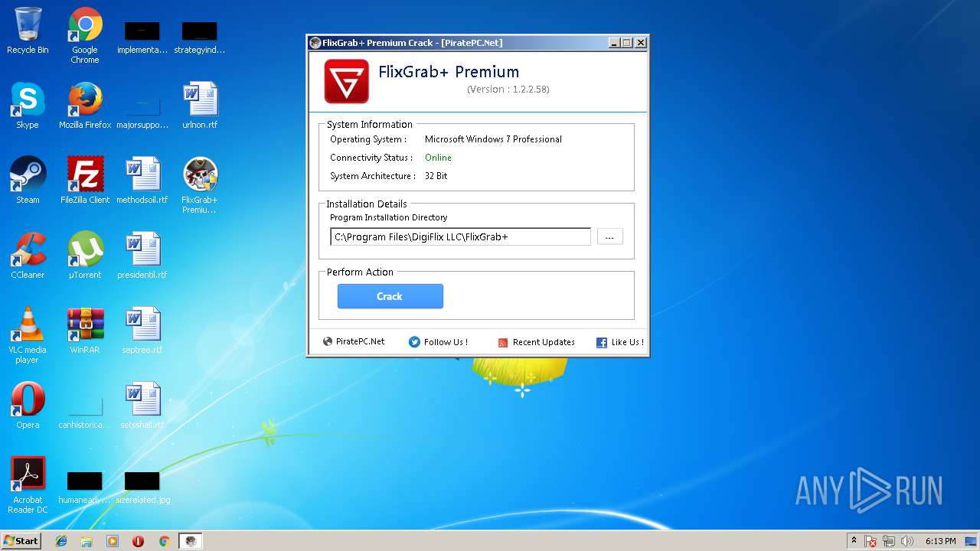Image resolution: width=980 pixels, height=551 pixels.
Task: Select the strategyind file icon
Action: click(200, 38)
